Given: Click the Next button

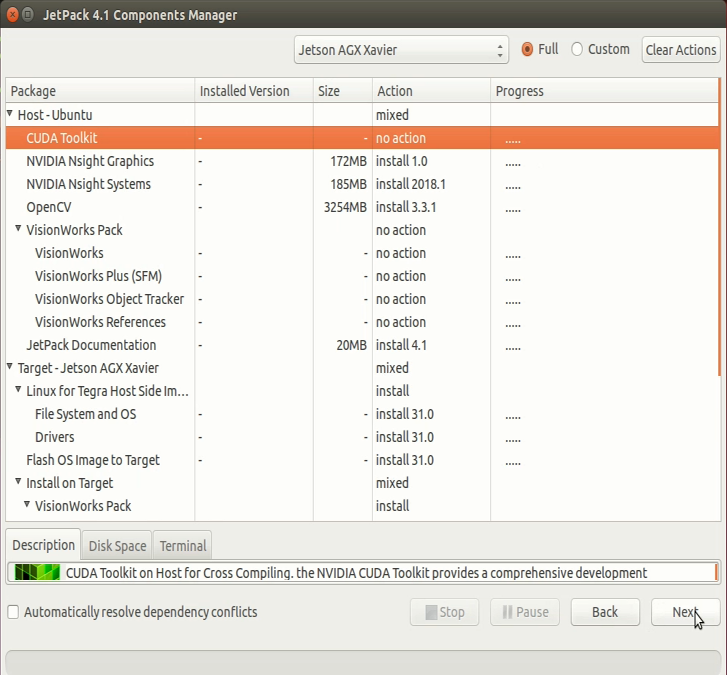Looking at the screenshot, I should pos(685,612).
